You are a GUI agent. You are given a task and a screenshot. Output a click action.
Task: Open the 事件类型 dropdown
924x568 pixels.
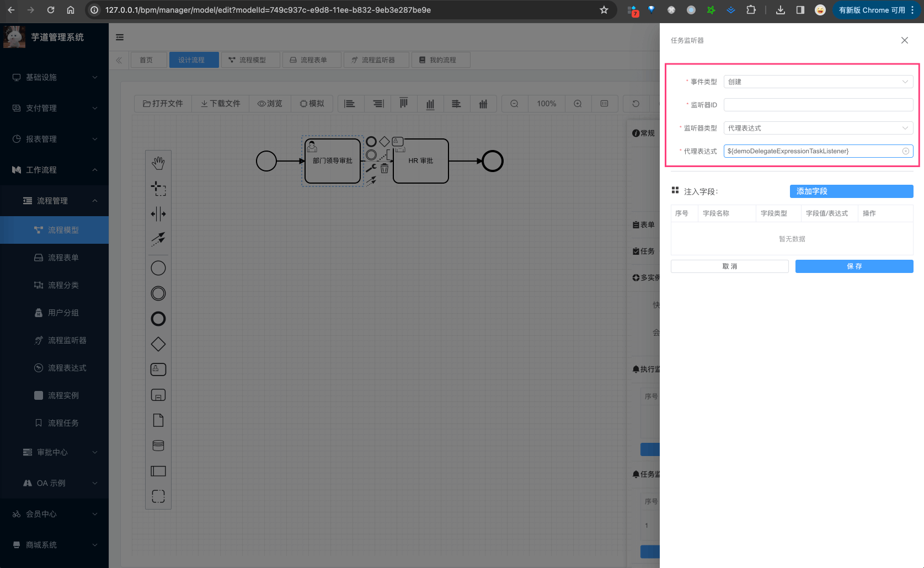pos(818,82)
